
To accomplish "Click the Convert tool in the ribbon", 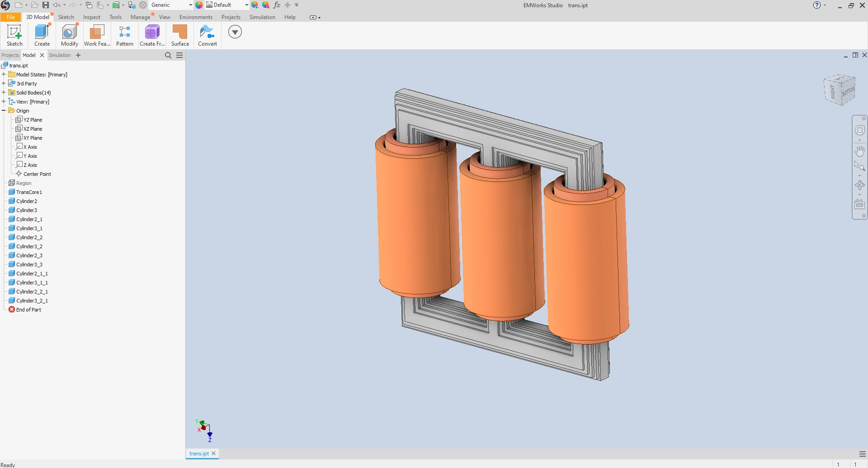I will (x=208, y=35).
